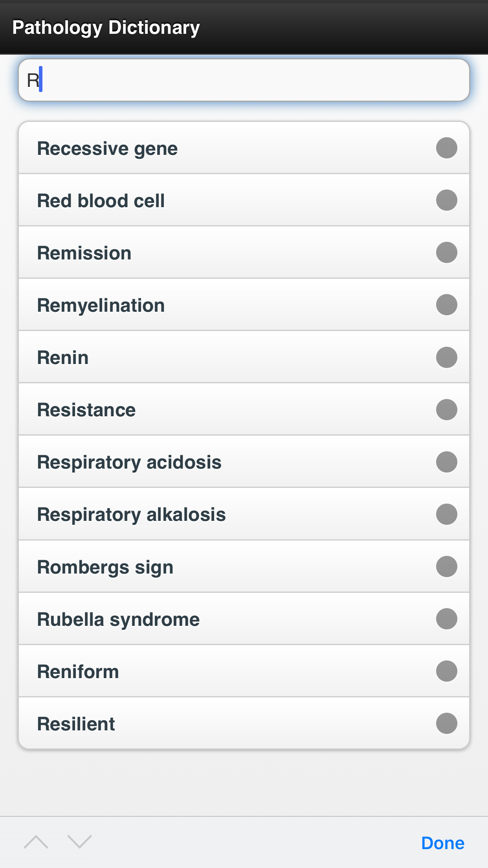
Task: Focus the search field containing R
Action: [x=244, y=80]
